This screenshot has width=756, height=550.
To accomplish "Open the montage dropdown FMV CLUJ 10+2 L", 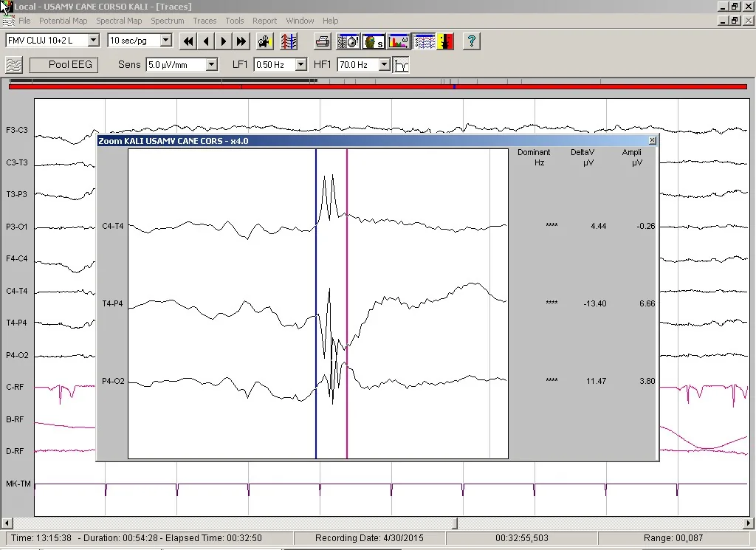I will coord(94,41).
